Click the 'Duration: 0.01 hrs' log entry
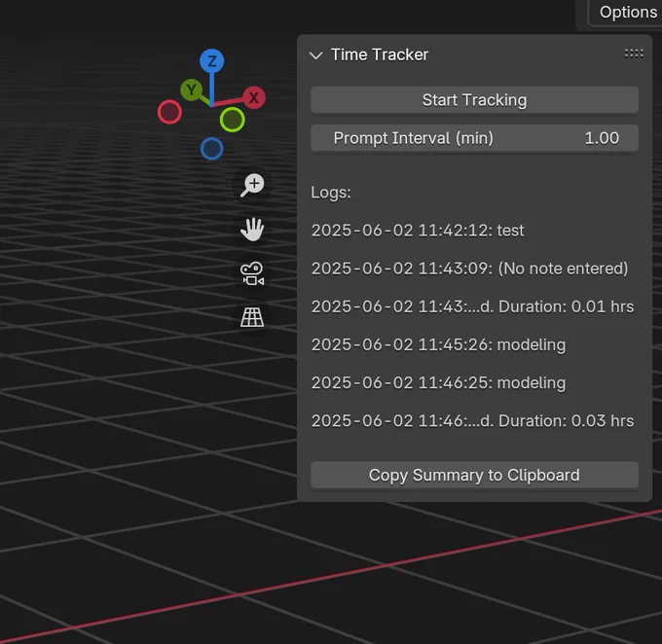 click(472, 306)
